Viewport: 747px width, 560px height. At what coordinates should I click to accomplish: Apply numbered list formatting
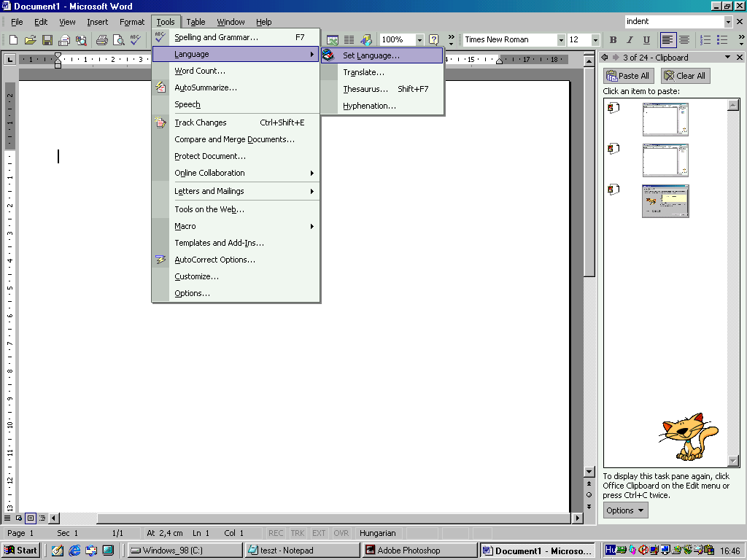(x=705, y=40)
